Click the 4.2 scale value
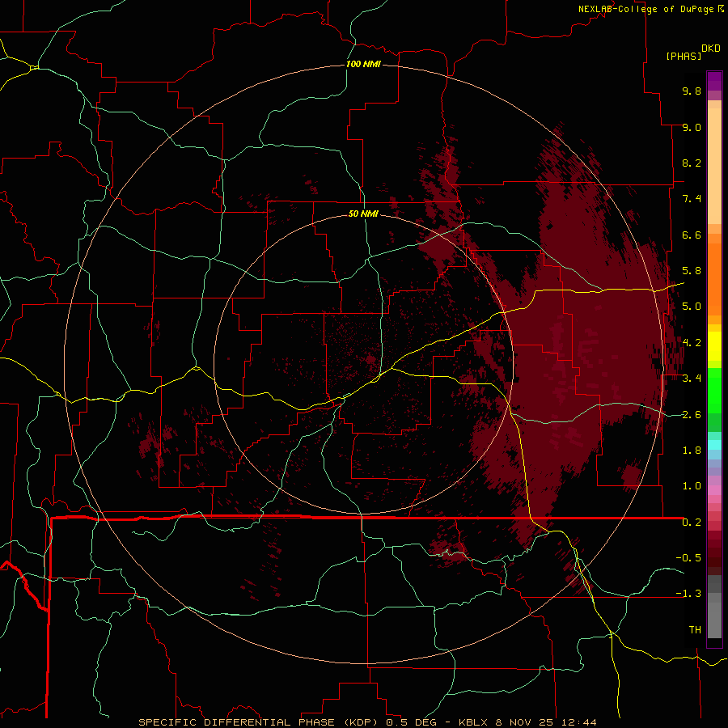This screenshot has width=728, height=728. point(692,343)
